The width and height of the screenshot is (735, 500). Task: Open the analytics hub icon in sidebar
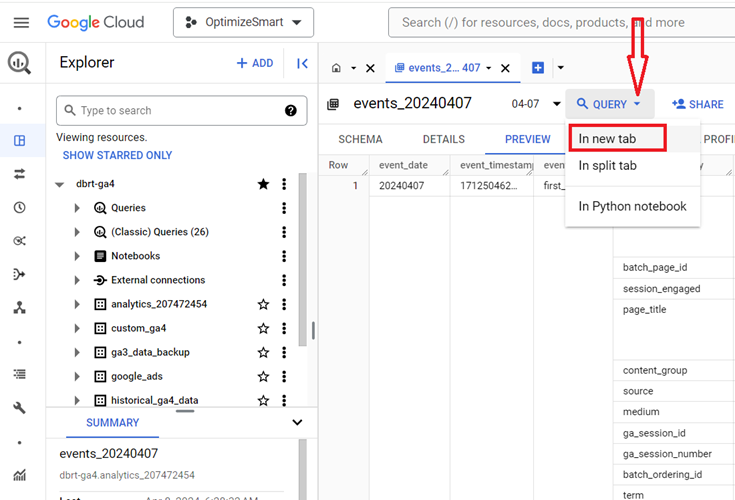(x=19, y=241)
